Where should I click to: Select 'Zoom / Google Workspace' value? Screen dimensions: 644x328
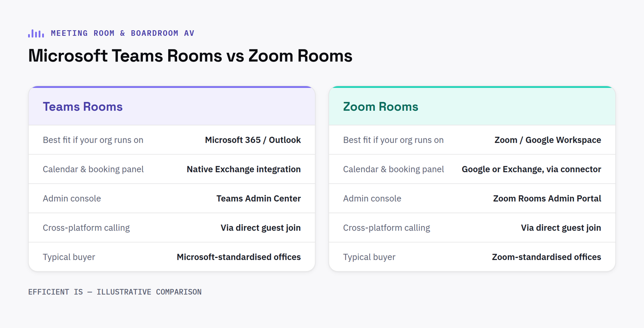548,140
